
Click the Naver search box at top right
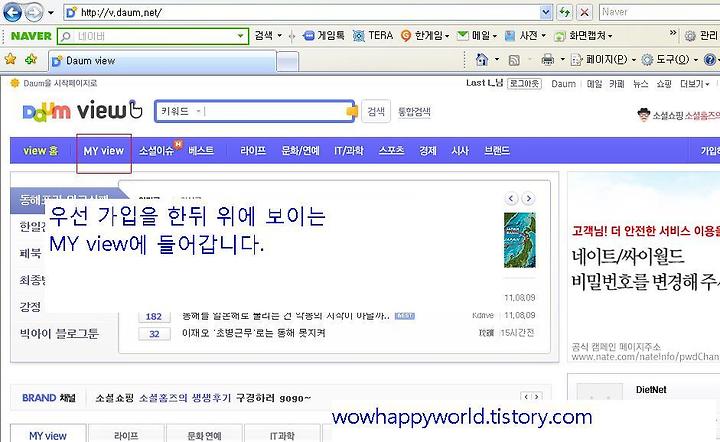tap(659, 12)
